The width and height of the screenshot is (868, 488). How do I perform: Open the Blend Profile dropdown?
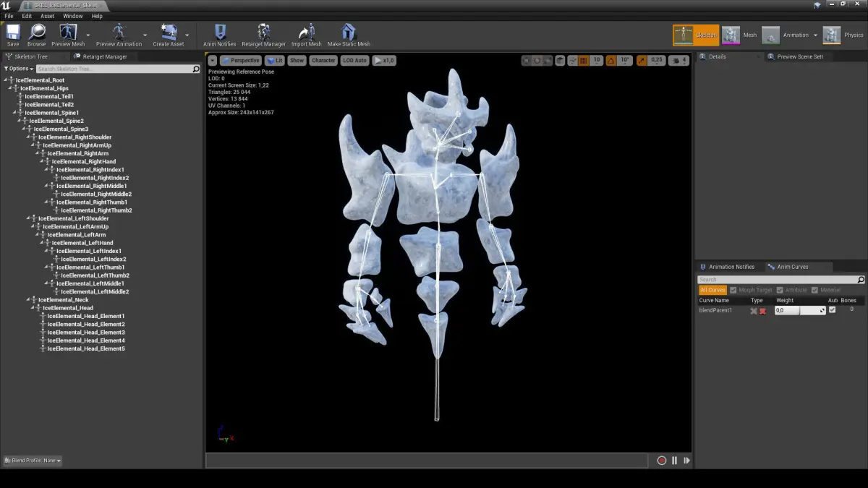(33, 461)
